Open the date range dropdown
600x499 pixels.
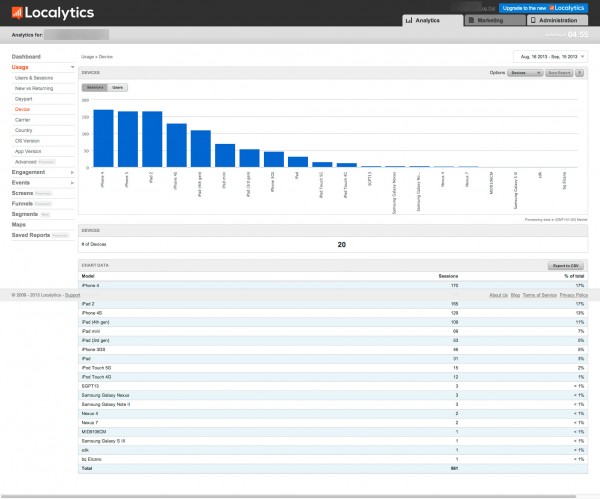point(550,57)
